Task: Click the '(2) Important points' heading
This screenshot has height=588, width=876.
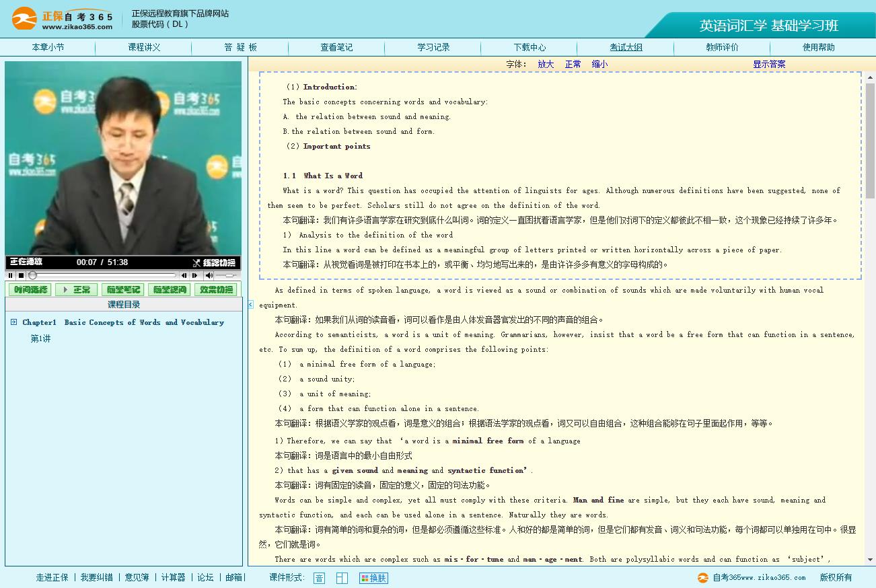Action: (x=328, y=146)
